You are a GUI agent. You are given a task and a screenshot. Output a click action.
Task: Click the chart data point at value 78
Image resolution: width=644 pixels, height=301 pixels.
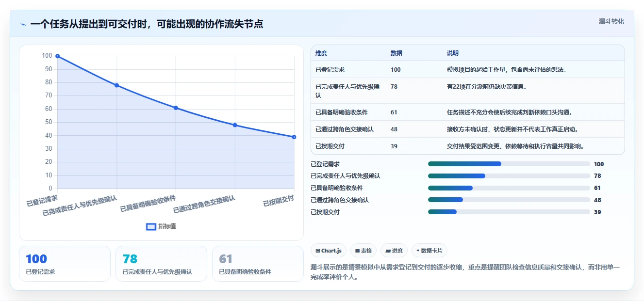(116, 85)
